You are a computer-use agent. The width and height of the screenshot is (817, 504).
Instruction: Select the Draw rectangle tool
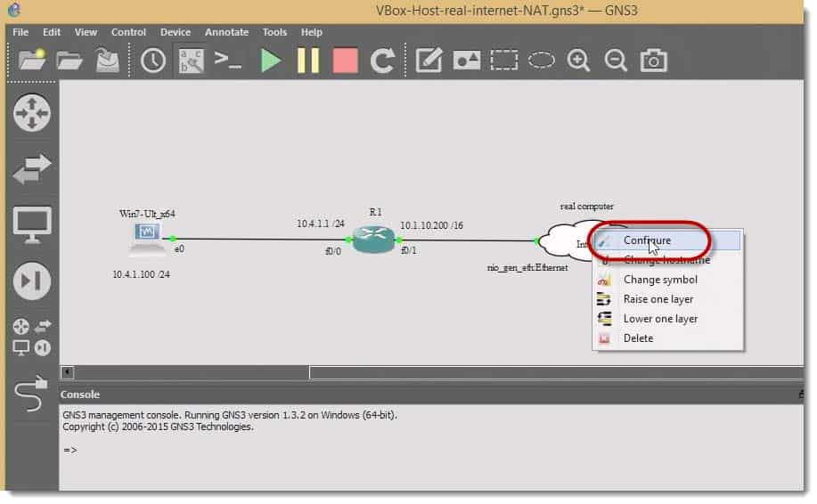(x=504, y=61)
